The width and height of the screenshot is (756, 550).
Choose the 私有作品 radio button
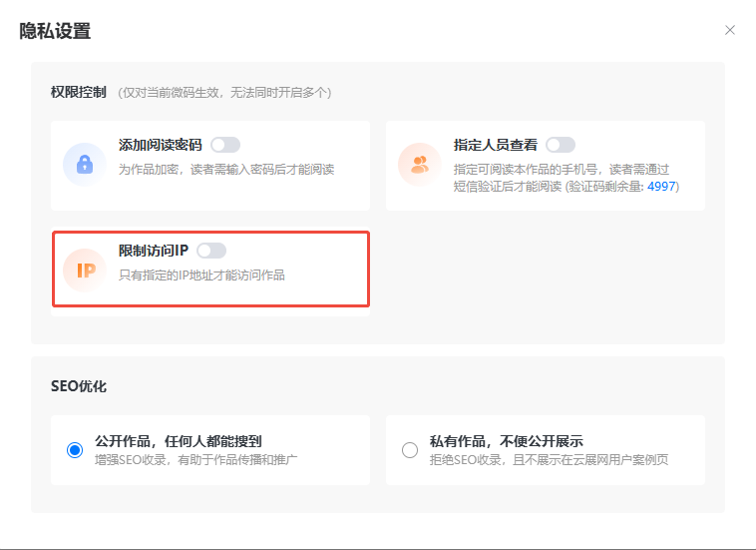(410, 450)
